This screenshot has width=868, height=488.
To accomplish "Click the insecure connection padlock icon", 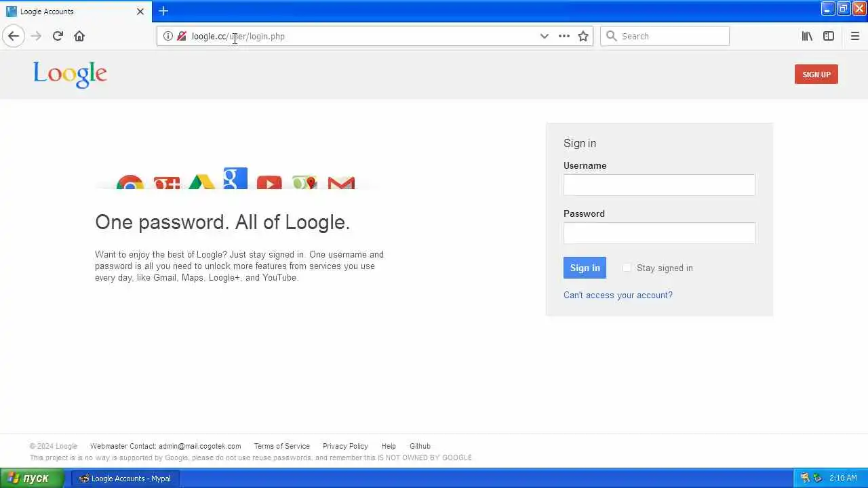I will 182,36.
